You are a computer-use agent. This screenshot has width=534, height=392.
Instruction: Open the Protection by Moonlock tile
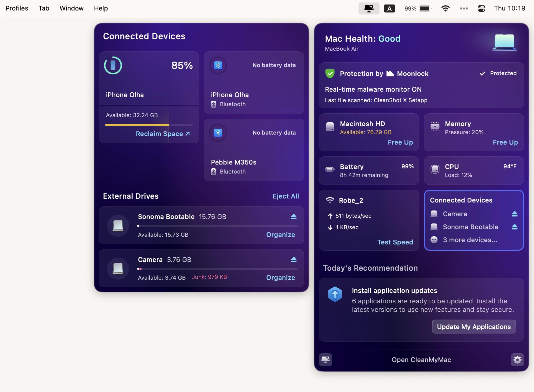click(x=421, y=85)
